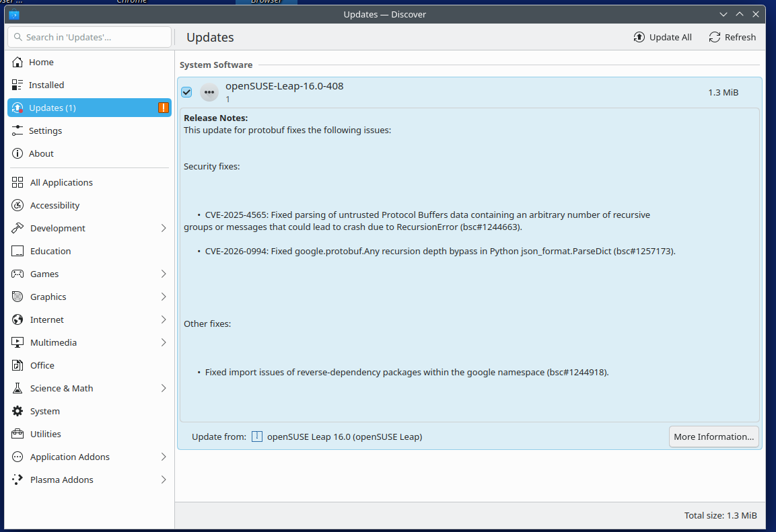Click the orange warning badge on Updates
Image resolution: width=776 pixels, height=532 pixels.
click(163, 108)
